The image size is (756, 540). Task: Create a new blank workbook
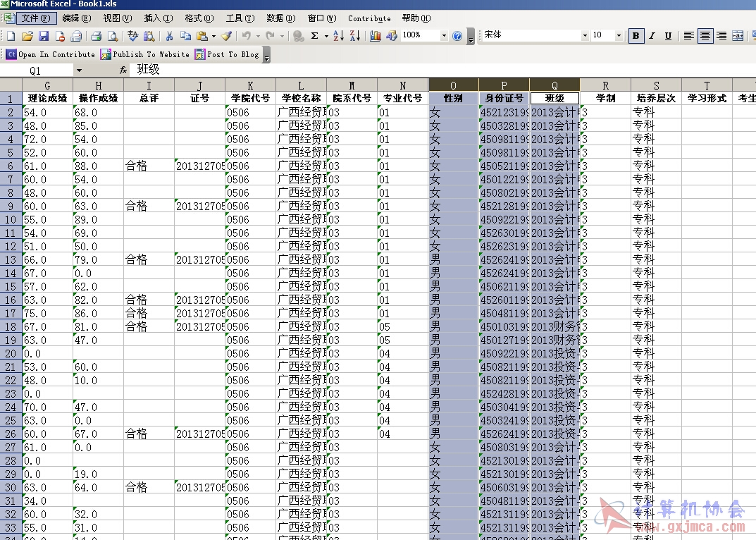[x=11, y=36]
